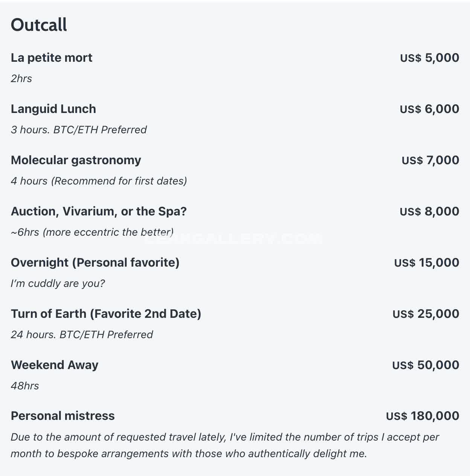
Task: Select the Weekend Away entry
Action: coord(55,365)
